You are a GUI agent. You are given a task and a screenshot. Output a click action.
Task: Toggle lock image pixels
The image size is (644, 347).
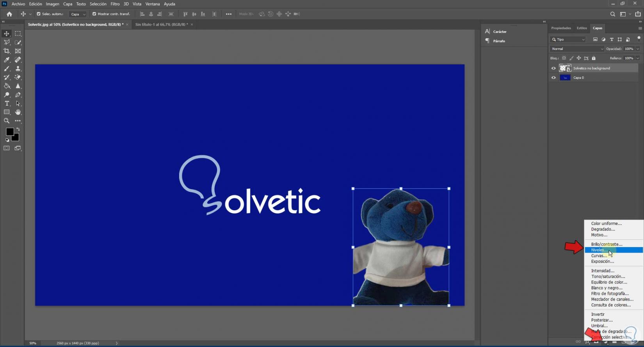pos(571,58)
